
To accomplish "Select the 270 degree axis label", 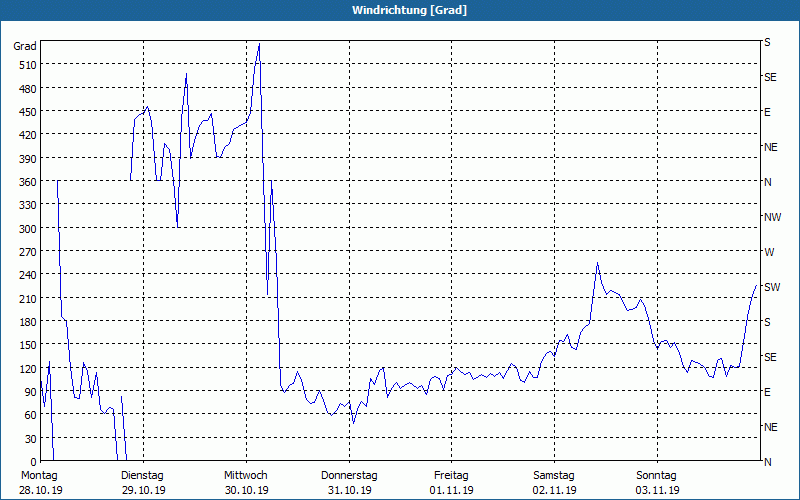I will coord(28,252).
